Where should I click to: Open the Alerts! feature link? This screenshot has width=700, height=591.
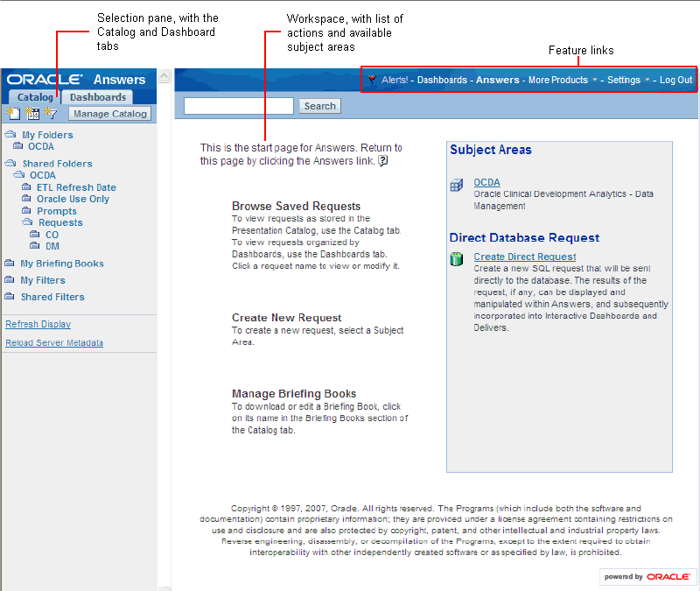coord(395,80)
